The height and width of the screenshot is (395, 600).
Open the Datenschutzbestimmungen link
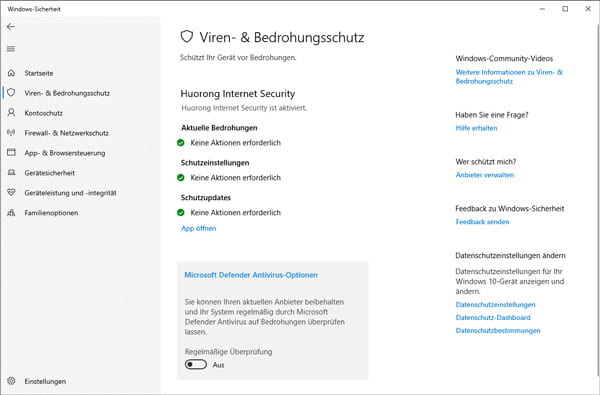pyautogui.click(x=498, y=330)
